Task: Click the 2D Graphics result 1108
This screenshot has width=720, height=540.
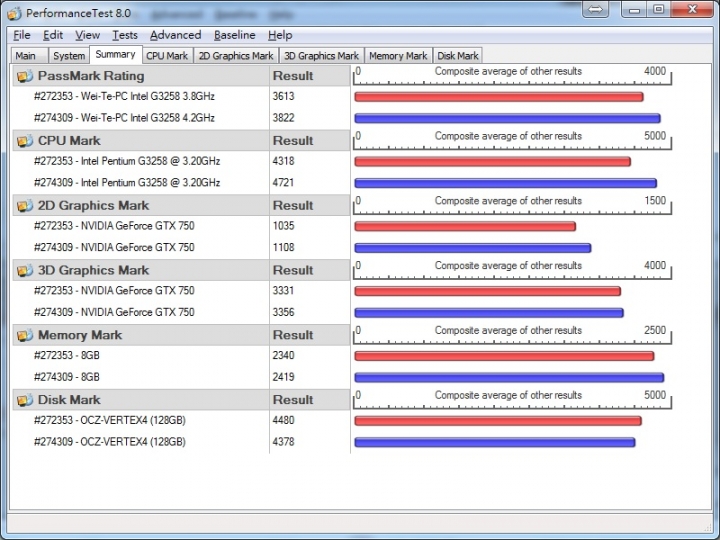Action: click(x=283, y=248)
